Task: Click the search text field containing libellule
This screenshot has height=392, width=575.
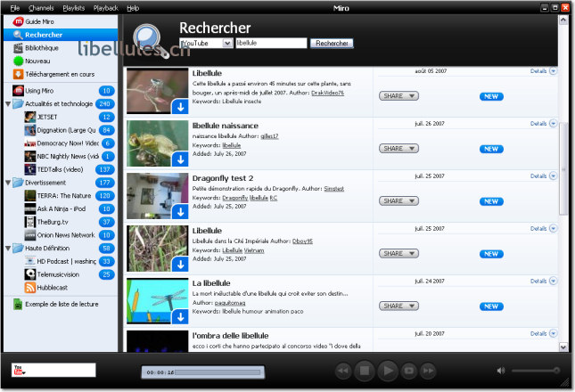Action: click(x=271, y=44)
